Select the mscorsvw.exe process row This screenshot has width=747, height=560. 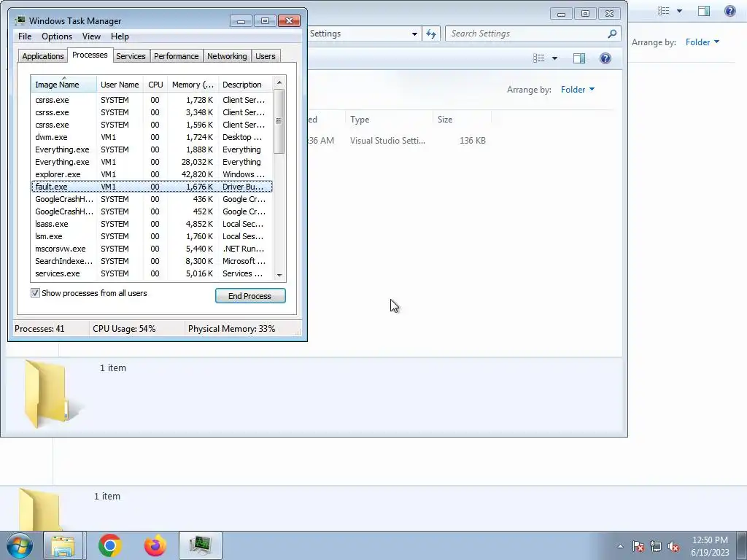click(152, 249)
